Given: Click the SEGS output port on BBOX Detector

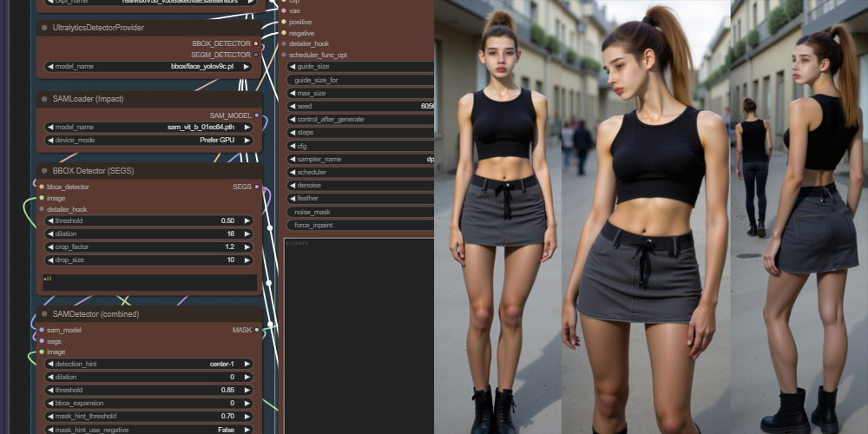Looking at the screenshot, I should click(256, 187).
